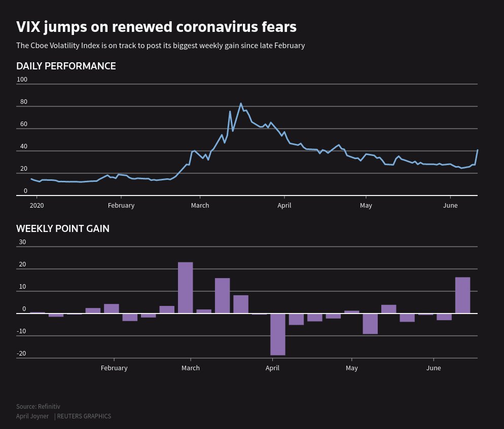Click the chart title about VIX jumps

(156, 27)
